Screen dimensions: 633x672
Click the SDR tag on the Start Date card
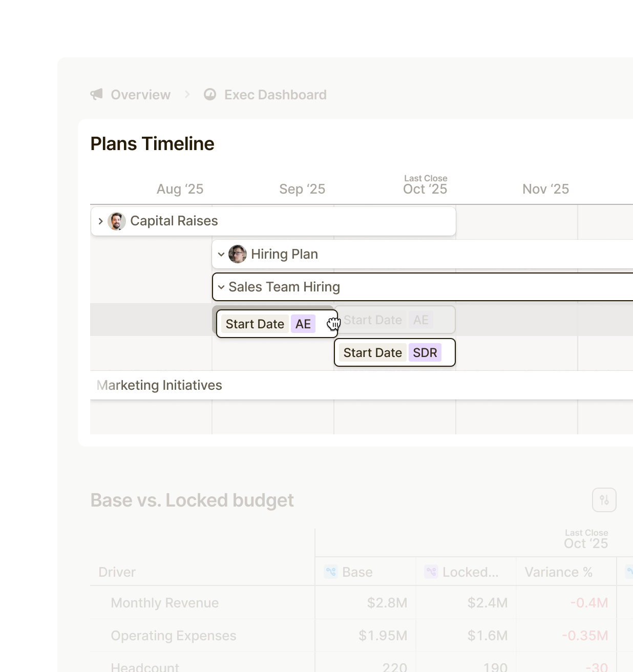click(425, 352)
